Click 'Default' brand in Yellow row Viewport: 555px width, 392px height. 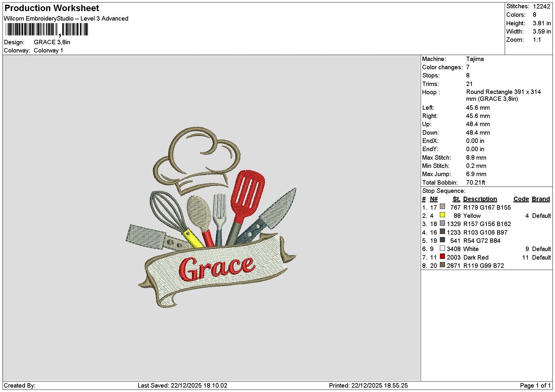pos(541,216)
